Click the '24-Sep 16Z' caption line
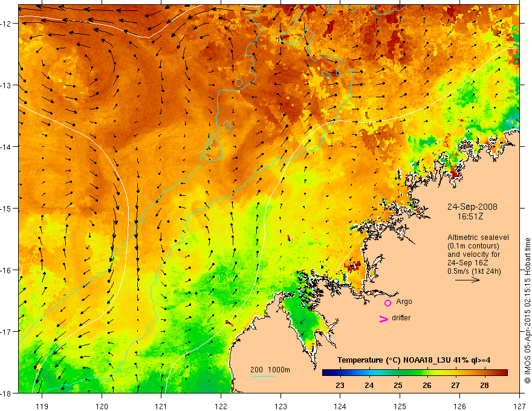 click(x=468, y=263)
